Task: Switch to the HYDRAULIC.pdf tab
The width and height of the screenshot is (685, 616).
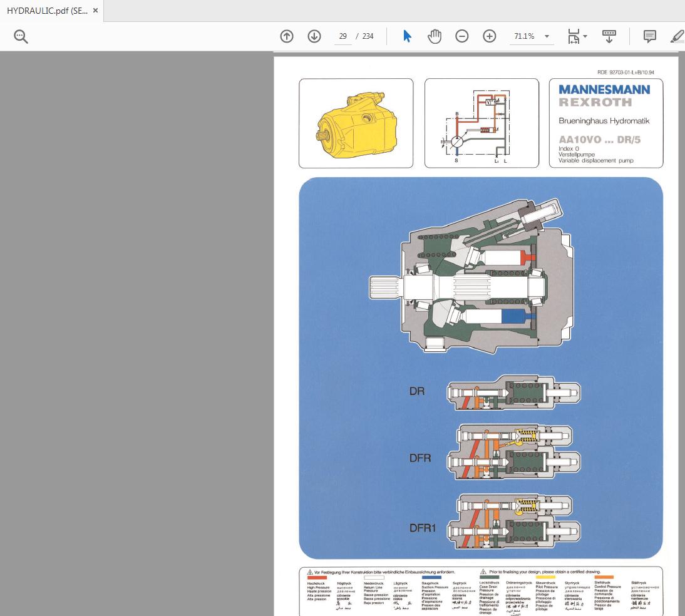Action: coord(47,10)
